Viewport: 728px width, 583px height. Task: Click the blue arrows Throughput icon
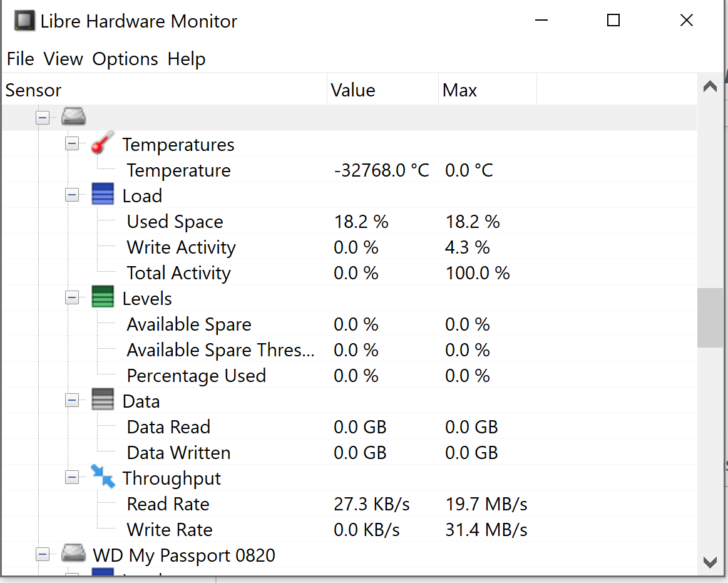(102, 477)
